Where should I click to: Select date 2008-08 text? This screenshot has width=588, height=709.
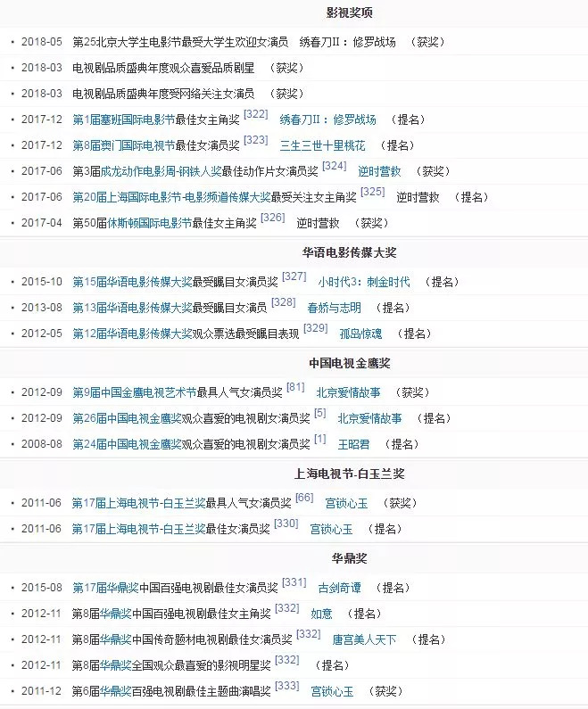click(x=42, y=444)
